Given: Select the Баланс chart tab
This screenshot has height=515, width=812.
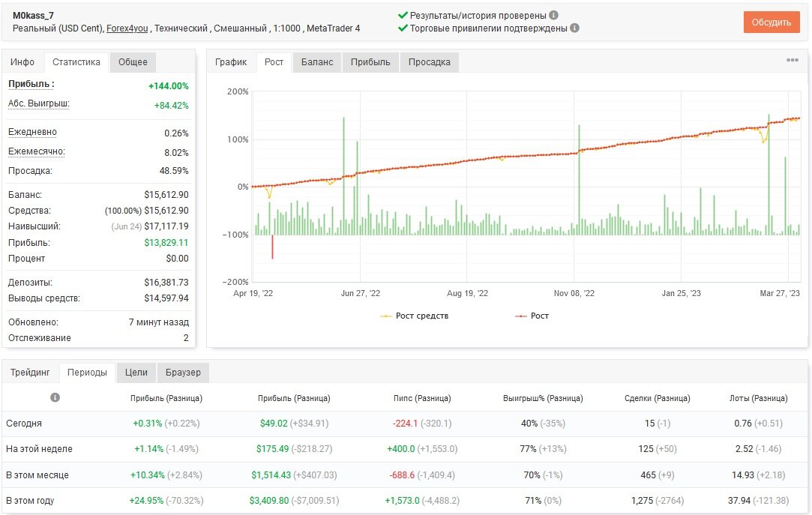Looking at the screenshot, I should click(x=317, y=62).
